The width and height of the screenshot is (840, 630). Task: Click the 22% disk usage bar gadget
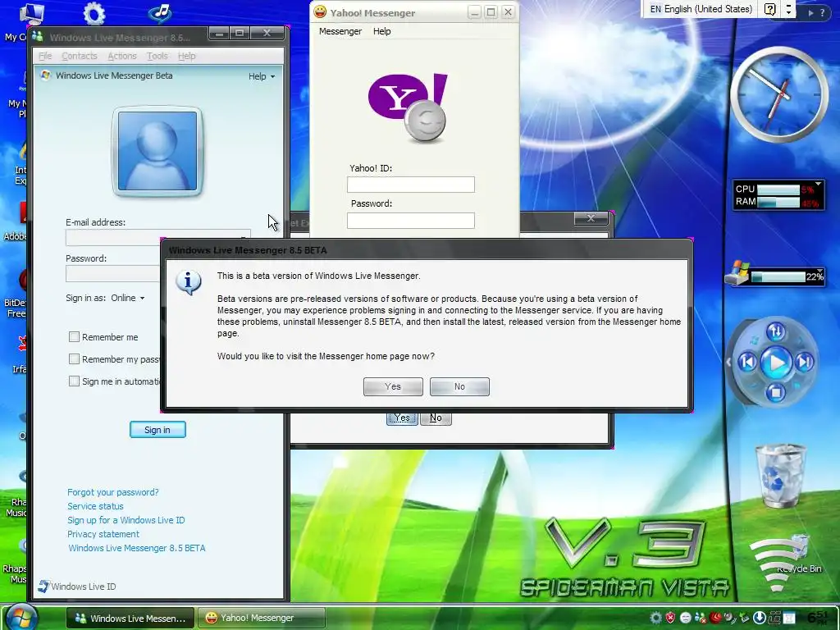pos(774,274)
